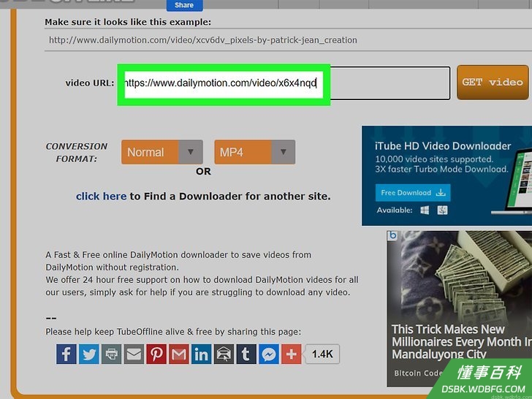Screen dimensions: 532x399
Task: Click the '10,000 video sites supported.' text
Action: pyautogui.click(x=434, y=159)
